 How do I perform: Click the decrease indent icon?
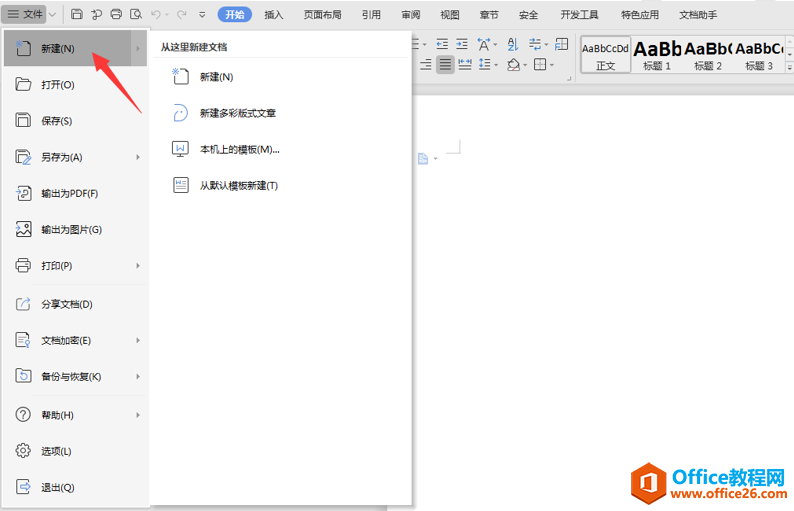click(x=442, y=45)
